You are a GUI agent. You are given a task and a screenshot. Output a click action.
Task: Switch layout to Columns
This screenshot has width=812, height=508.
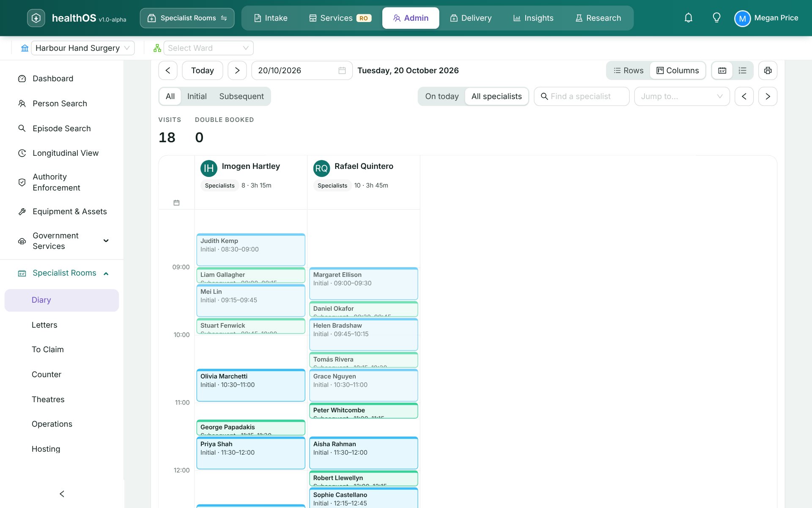coord(678,71)
